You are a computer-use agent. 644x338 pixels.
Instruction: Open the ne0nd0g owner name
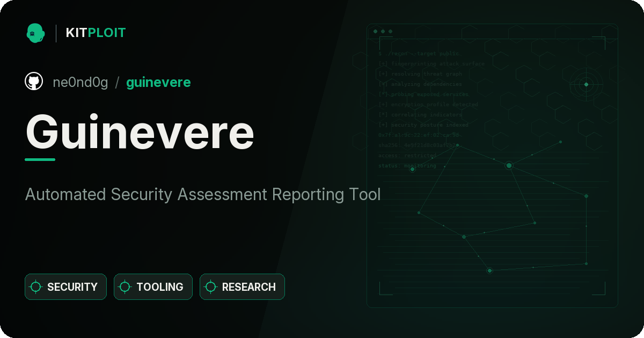point(80,82)
